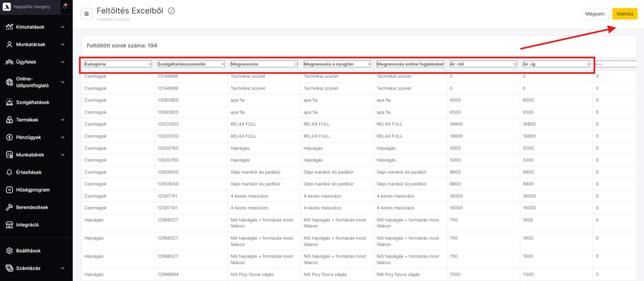Expand the Kimutatások menu chevron
This screenshot has width=644, height=281.
[62, 27]
